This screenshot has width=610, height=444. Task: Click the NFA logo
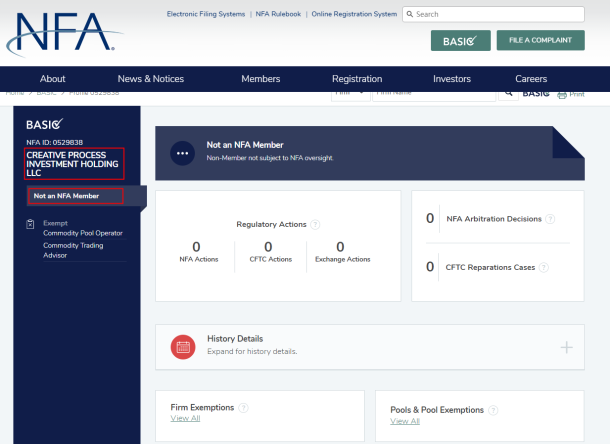tap(64, 34)
